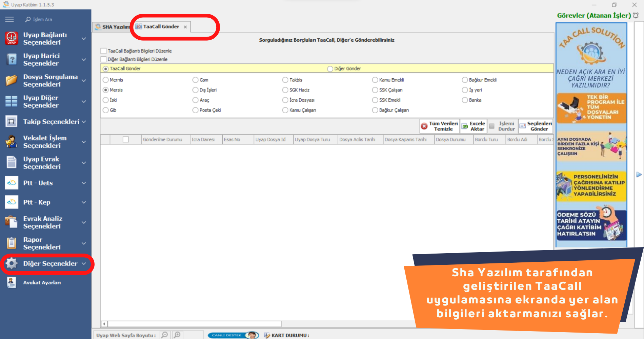Expand Diğer Seçenekler chevron

(84, 264)
